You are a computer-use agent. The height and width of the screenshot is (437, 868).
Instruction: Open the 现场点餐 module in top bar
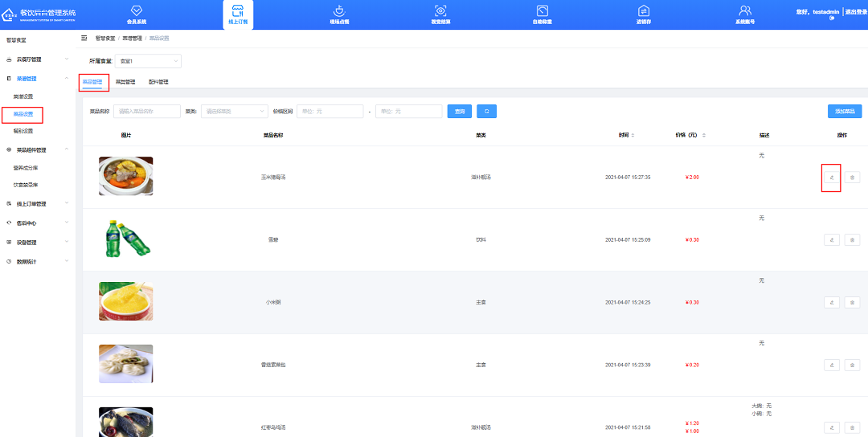coord(338,11)
